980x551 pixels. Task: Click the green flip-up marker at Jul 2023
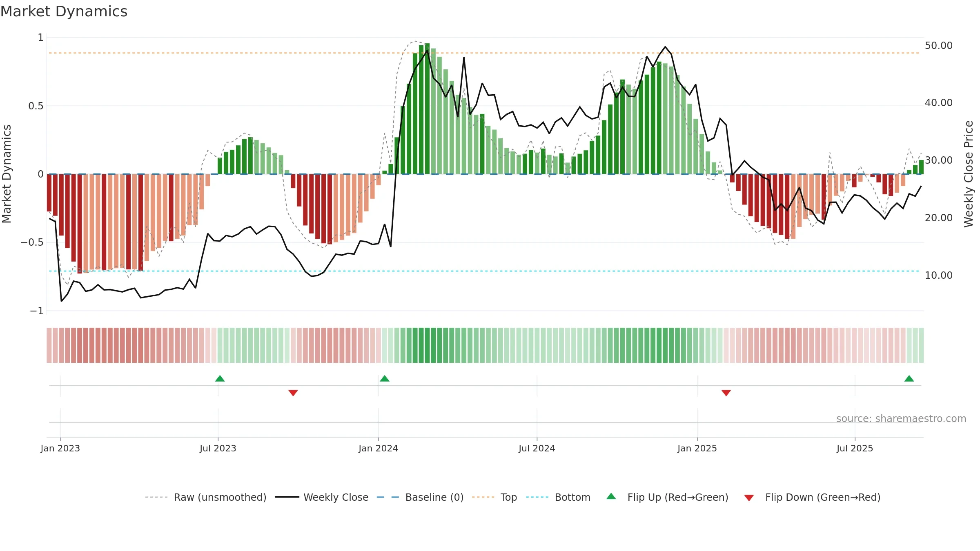coord(220,379)
